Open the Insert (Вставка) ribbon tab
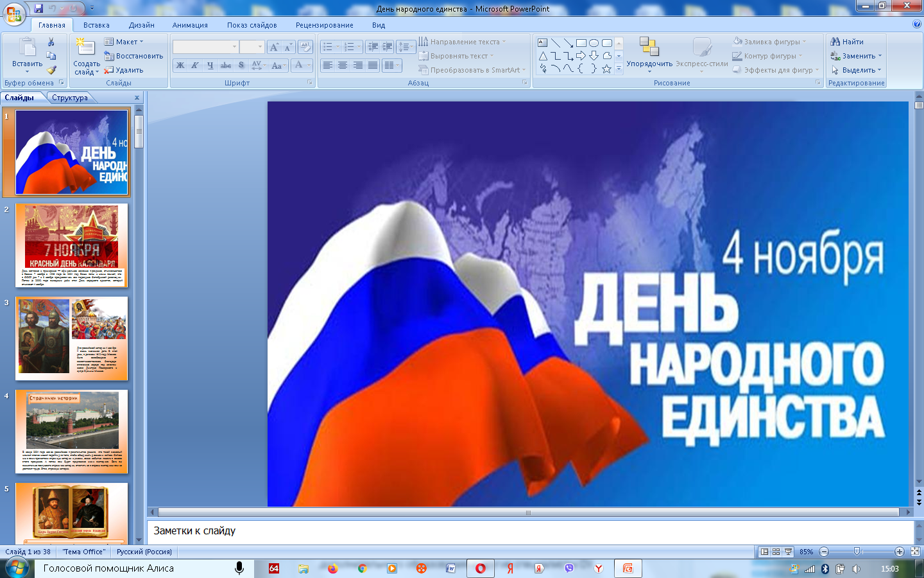The image size is (924, 578). (x=96, y=25)
